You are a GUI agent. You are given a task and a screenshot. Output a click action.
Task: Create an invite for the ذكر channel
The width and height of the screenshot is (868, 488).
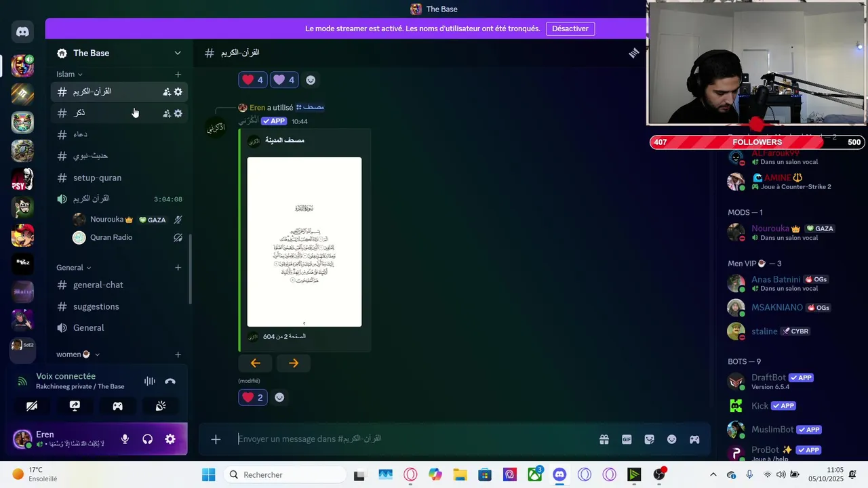(x=166, y=113)
